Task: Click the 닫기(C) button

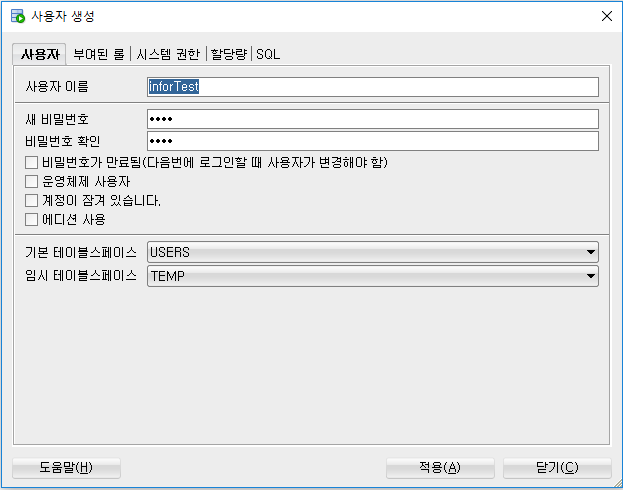Action: pyautogui.click(x=557, y=468)
